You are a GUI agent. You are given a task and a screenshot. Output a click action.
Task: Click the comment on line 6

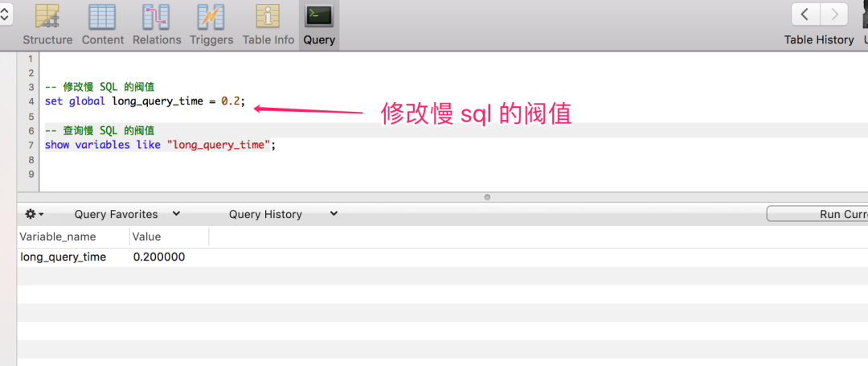click(100, 130)
